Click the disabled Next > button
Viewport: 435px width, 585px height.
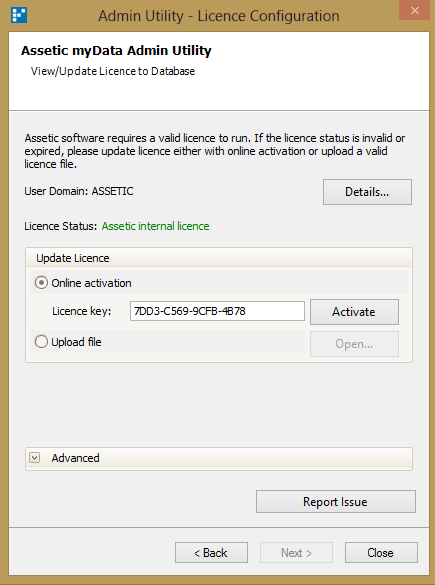pyautogui.click(x=296, y=553)
